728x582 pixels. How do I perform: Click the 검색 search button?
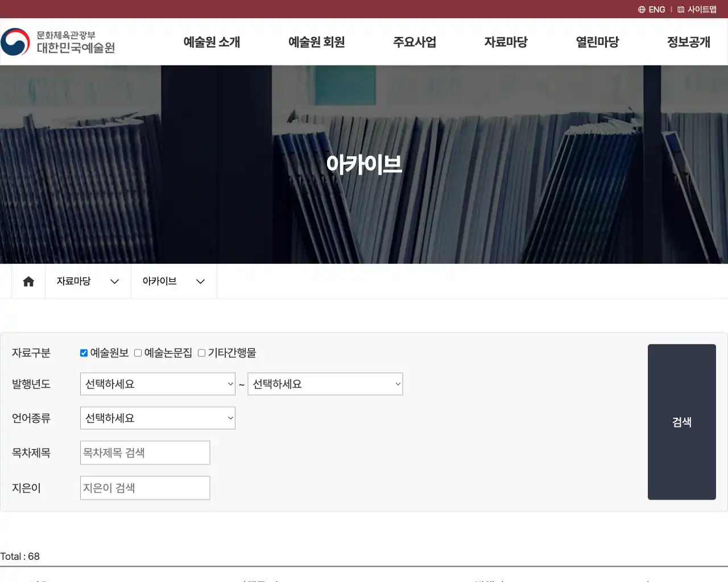[x=681, y=422]
